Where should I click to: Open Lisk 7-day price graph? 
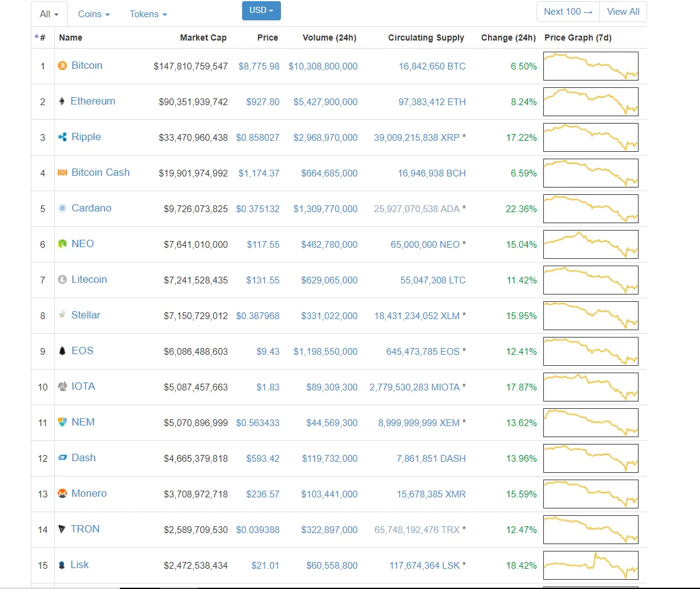(x=591, y=566)
